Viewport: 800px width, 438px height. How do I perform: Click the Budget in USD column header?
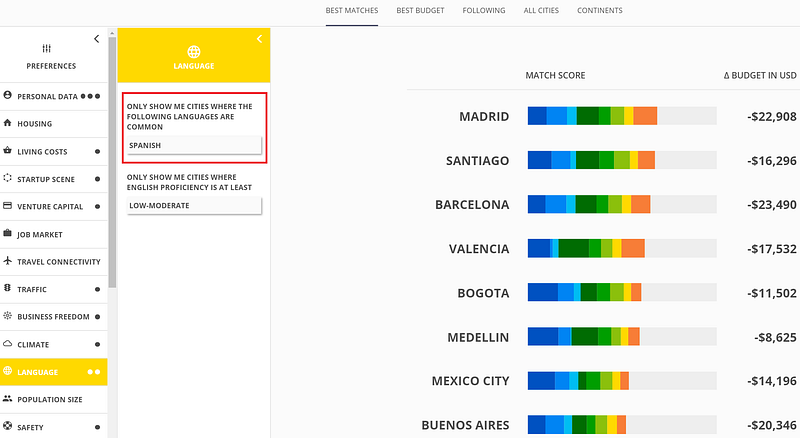(760, 76)
